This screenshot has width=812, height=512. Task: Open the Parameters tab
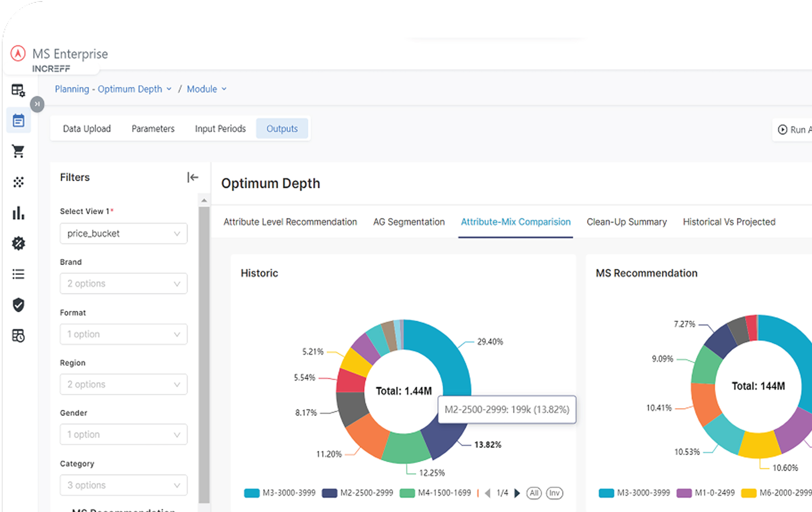[153, 128]
